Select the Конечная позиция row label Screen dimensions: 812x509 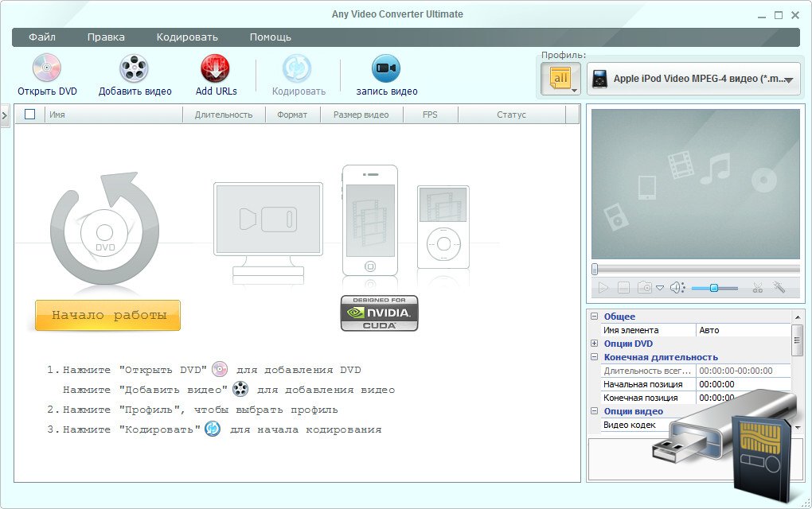641,398
